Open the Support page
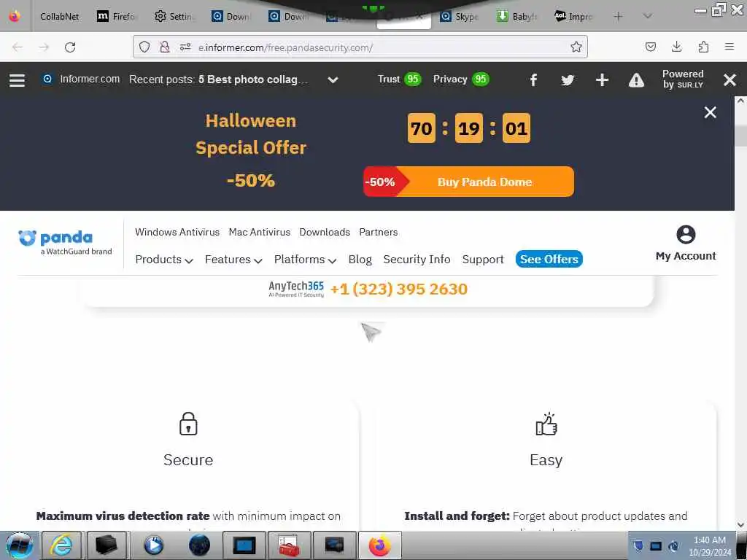This screenshot has width=747, height=560. 483,260
